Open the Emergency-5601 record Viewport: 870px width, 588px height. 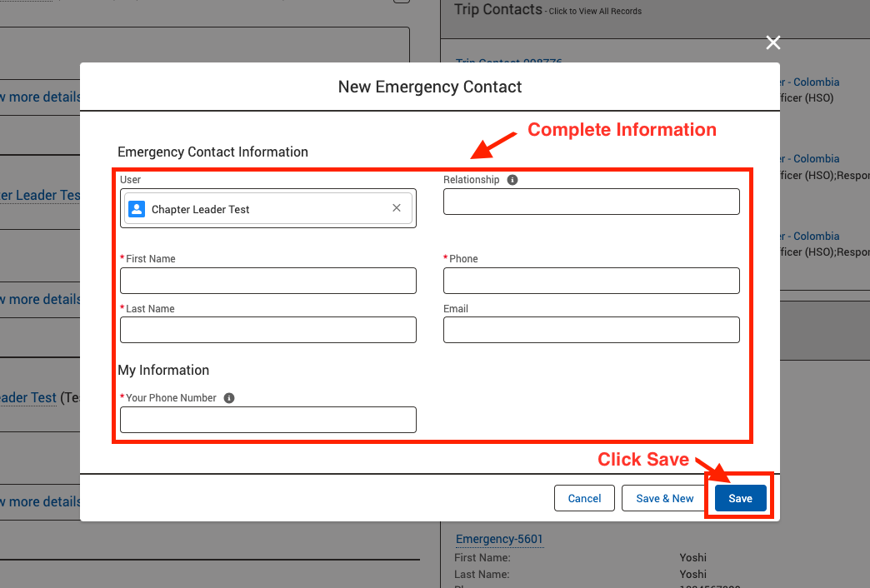pos(498,539)
